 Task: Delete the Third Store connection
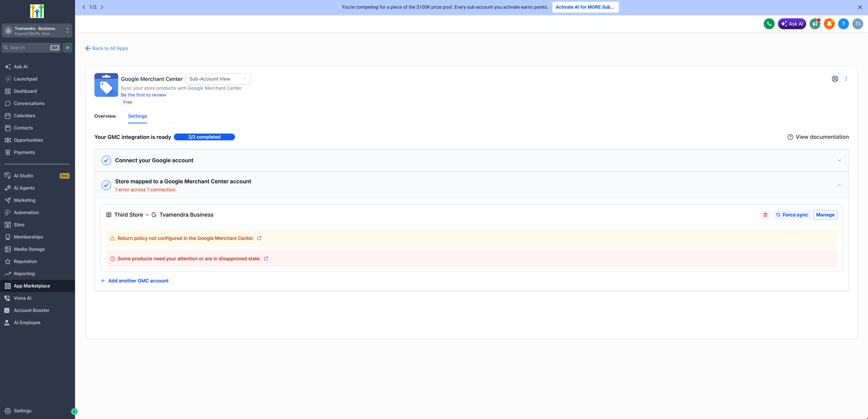(x=765, y=215)
